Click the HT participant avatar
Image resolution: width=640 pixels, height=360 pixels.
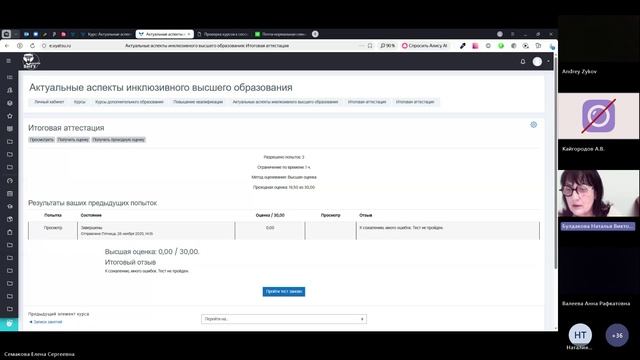580,335
